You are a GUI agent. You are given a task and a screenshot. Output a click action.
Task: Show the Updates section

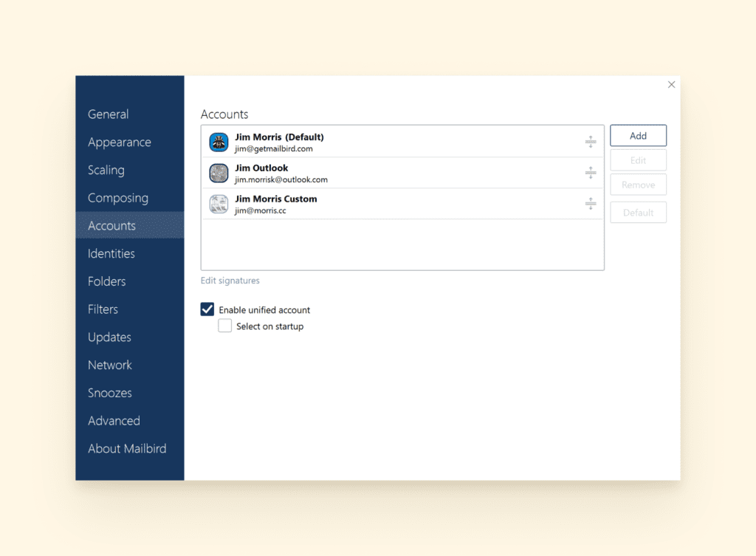(109, 337)
